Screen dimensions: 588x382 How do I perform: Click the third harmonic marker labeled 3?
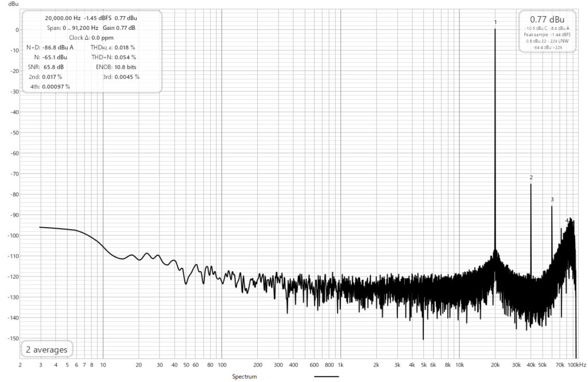click(552, 200)
